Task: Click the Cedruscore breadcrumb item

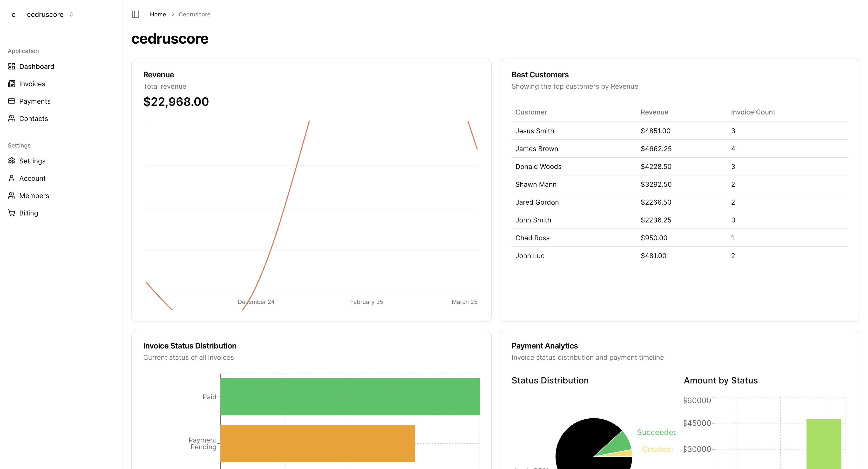Action: 194,14
